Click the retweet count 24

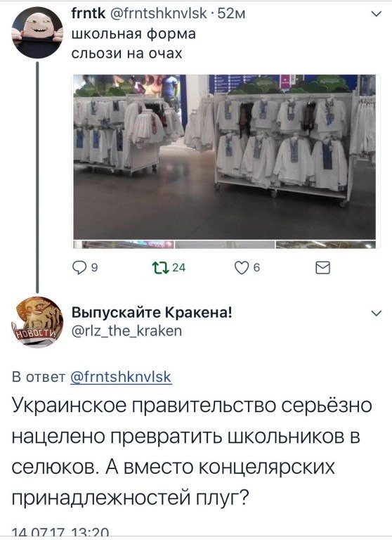click(178, 268)
